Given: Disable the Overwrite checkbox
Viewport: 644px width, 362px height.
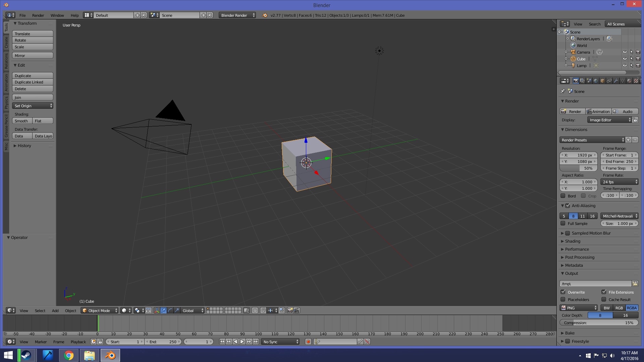Looking at the screenshot, I should coord(563,292).
